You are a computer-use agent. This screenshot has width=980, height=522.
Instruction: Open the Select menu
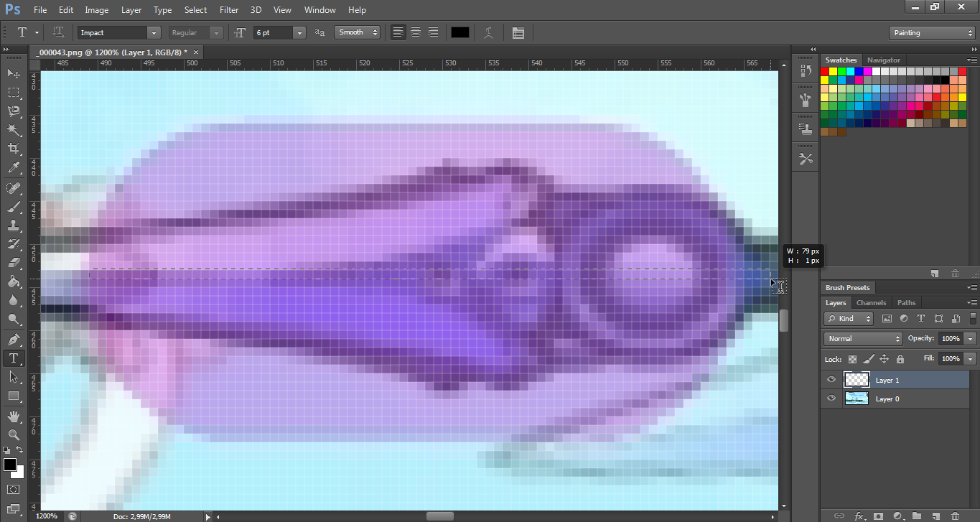195,10
